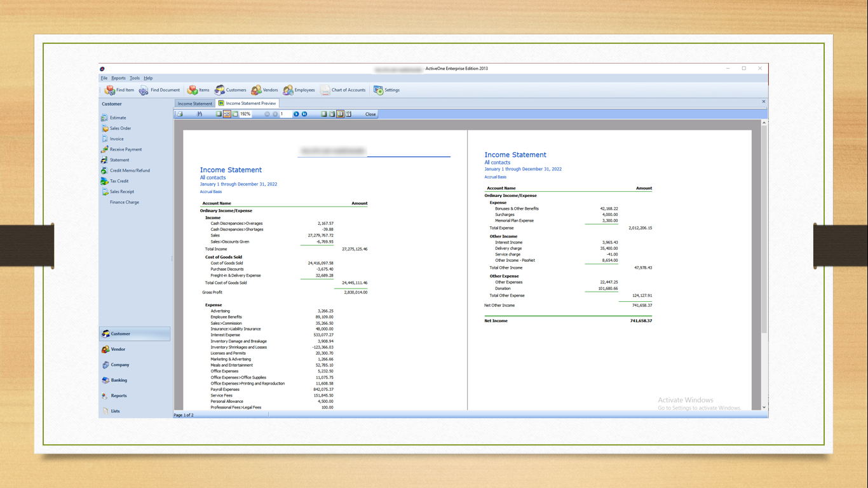Switch to the Income Statement tab

[195, 104]
